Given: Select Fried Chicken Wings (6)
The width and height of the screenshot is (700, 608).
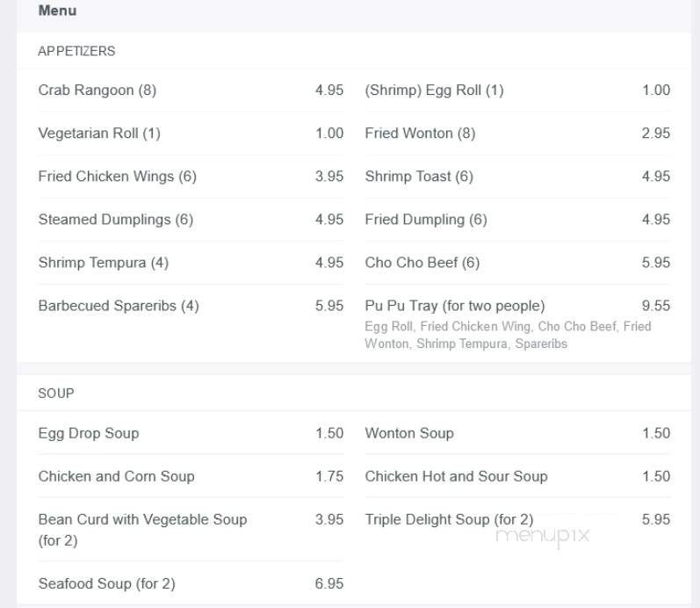Looking at the screenshot, I should [x=117, y=177].
